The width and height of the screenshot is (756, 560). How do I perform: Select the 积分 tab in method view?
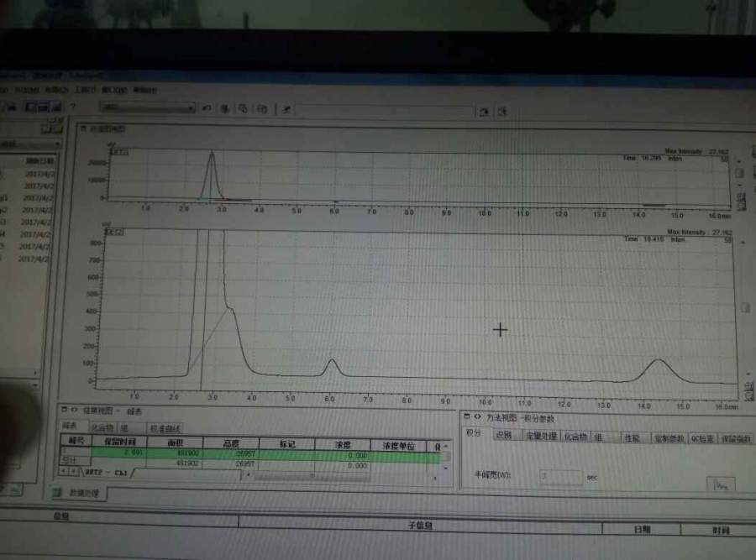click(475, 432)
